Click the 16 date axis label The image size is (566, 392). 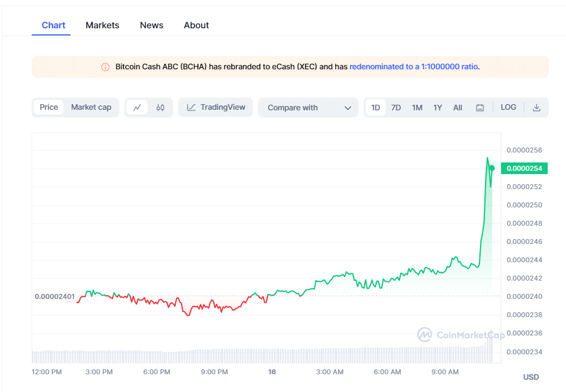click(272, 372)
